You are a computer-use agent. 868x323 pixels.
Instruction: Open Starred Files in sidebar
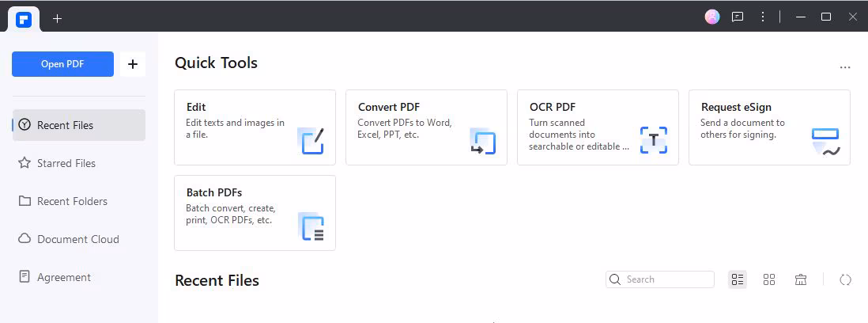click(x=66, y=163)
